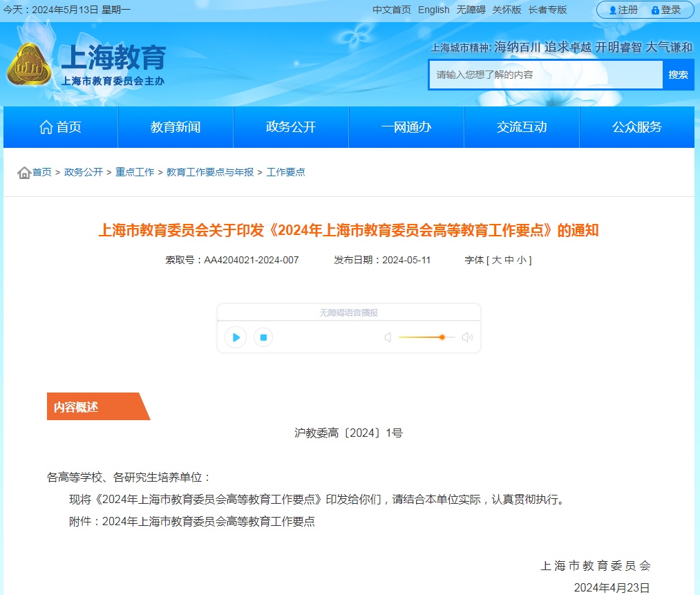This screenshot has width=700, height=595.
Task: Click the city spirit slogan 海纳百川 text
Action: click(517, 47)
